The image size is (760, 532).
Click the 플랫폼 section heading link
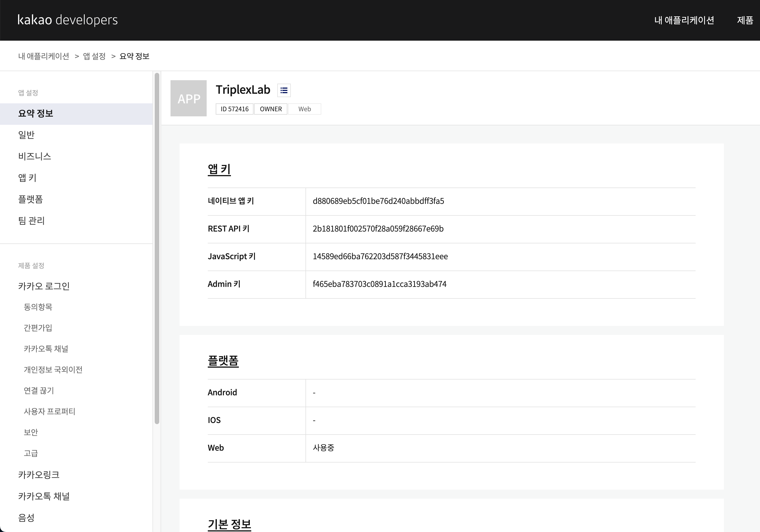[223, 361]
